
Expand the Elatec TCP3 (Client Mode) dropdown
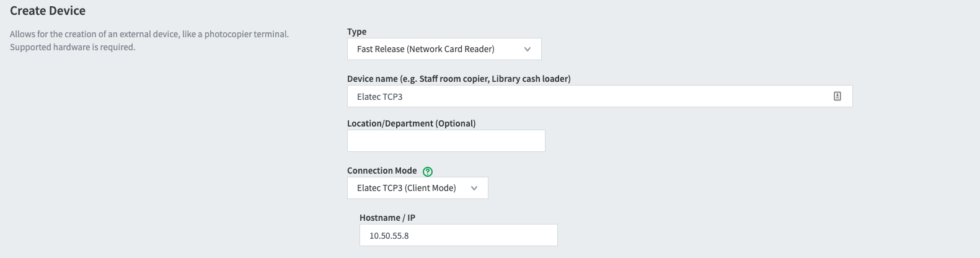coord(418,188)
